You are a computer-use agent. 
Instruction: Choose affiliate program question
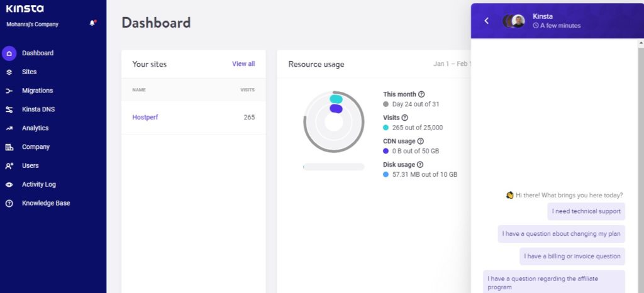(554, 282)
